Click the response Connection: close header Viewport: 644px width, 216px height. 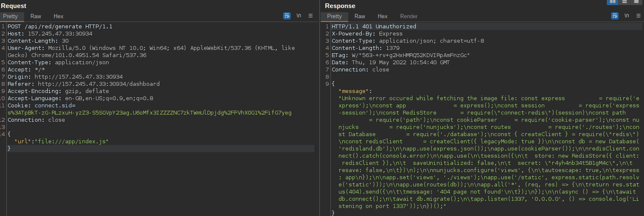[360, 69]
